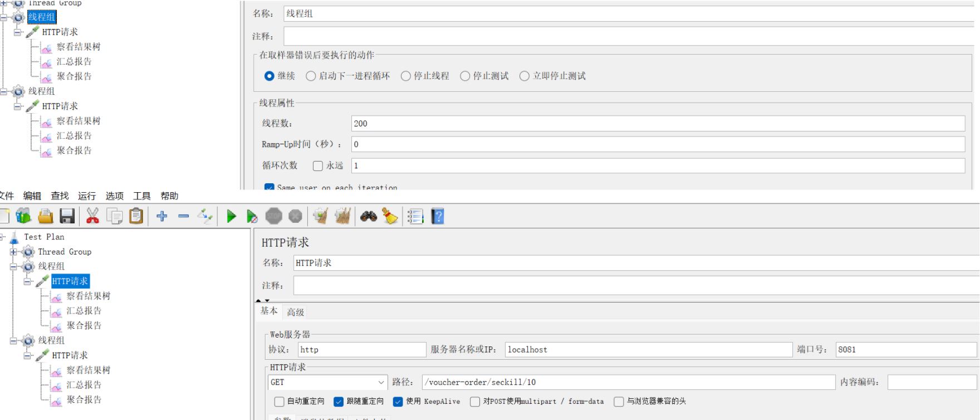Image resolution: width=980 pixels, height=420 pixels.
Task: Untick the 跟随重定向 checkbox
Action: click(x=339, y=402)
